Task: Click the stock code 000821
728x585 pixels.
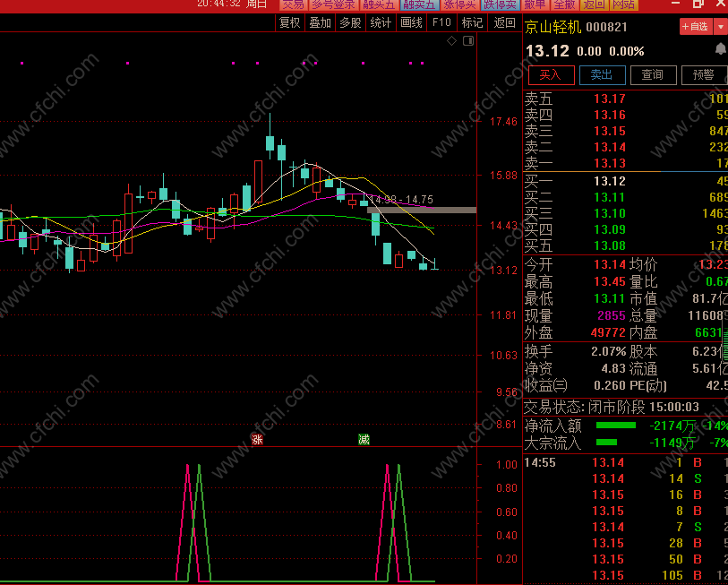Action: coord(606,28)
